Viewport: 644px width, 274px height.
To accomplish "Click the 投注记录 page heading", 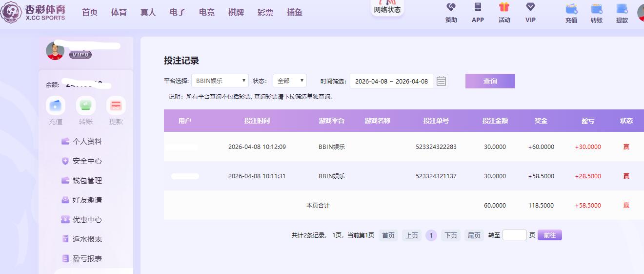I will 181,61.
